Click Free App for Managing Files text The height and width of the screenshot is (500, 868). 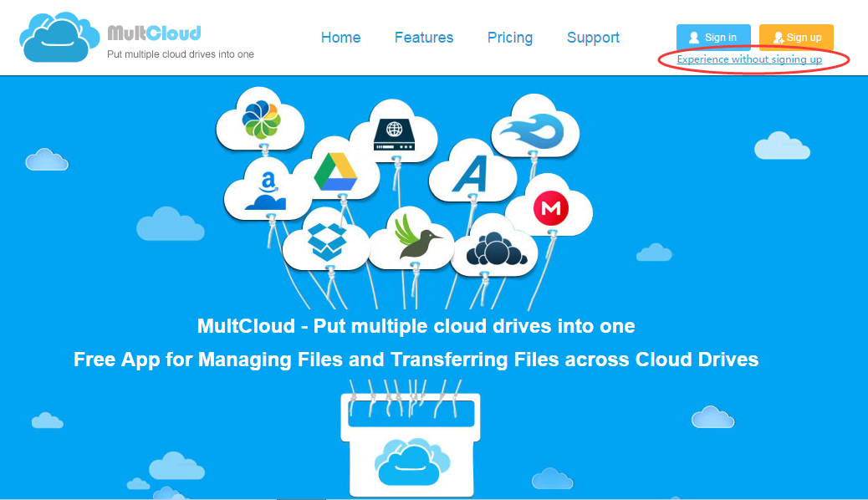(x=416, y=360)
